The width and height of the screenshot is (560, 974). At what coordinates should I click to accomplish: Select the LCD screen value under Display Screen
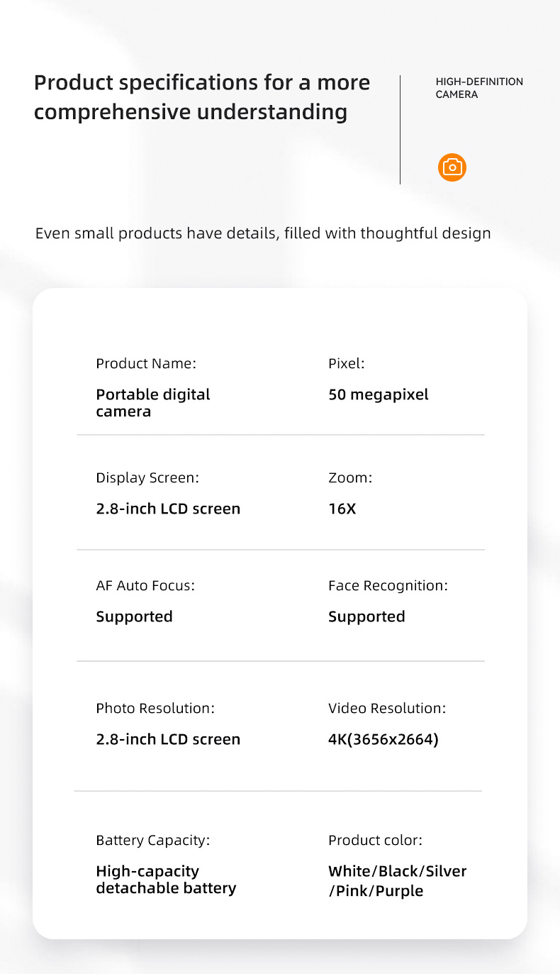point(168,509)
